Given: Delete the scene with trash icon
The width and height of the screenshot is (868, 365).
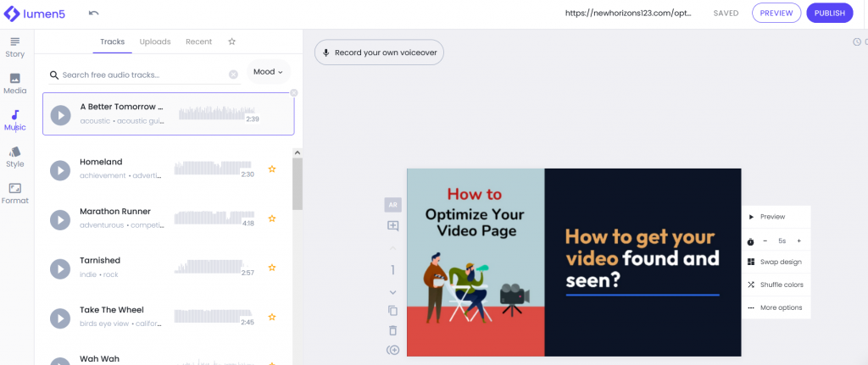Looking at the screenshot, I should coord(393,331).
